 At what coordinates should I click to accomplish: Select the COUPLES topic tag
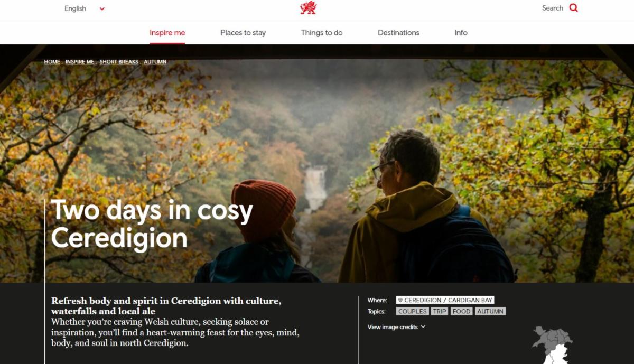(413, 311)
